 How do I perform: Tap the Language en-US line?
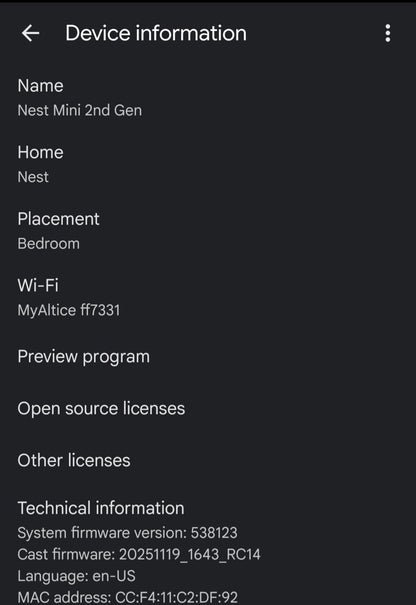pos(76,576)
